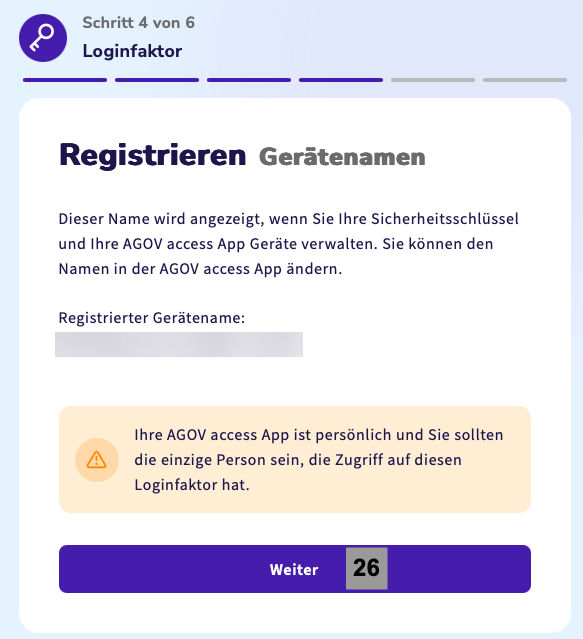The width and height of the screenshot is (583, 639).
Task: Select the fourth purple progress step bar
Action: (341, 80)
